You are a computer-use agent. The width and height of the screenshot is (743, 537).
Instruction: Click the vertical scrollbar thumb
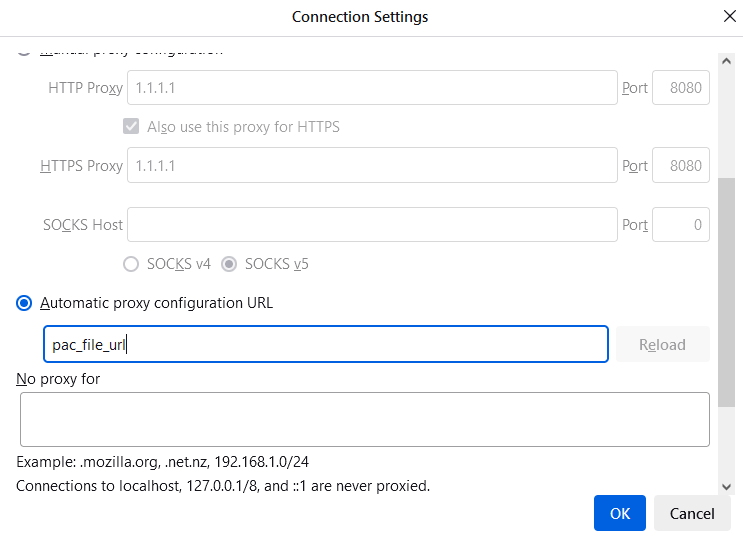point(728,290)
